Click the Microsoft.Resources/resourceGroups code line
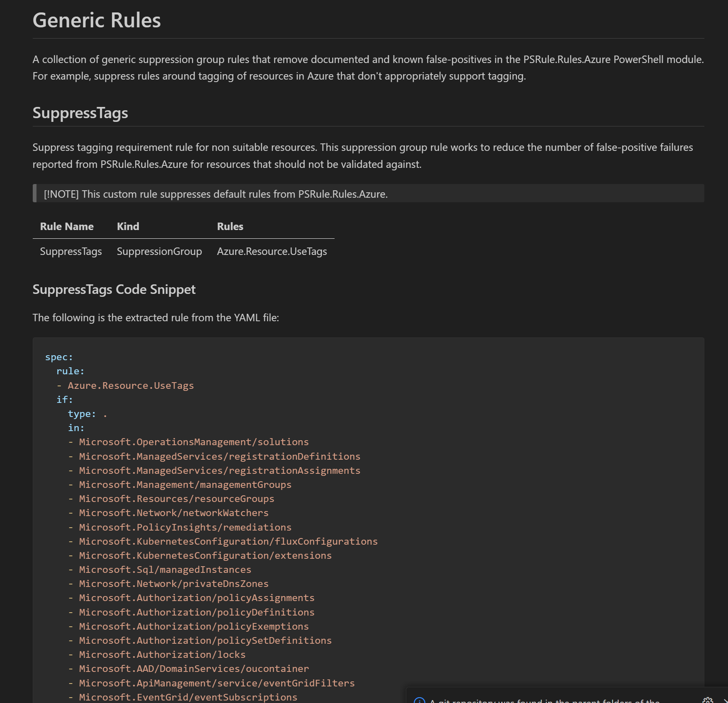Screen dimensions: 728x703 coord(177,499)
